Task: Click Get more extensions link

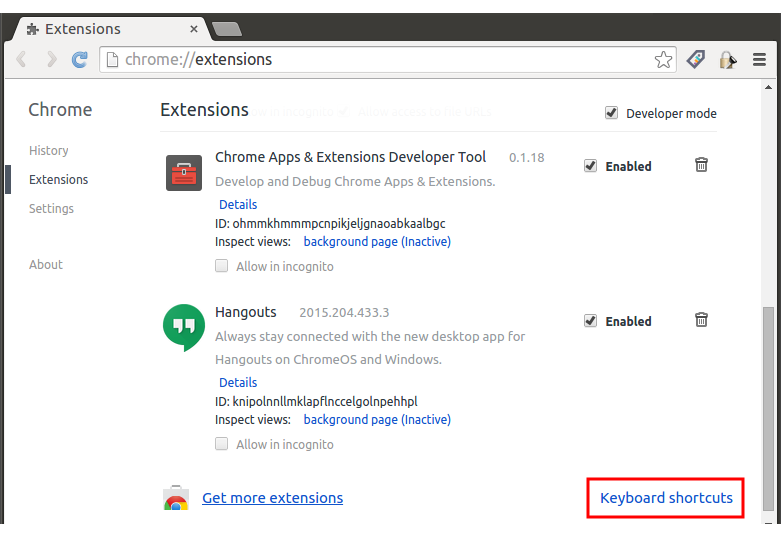Action: coord(272,498)
